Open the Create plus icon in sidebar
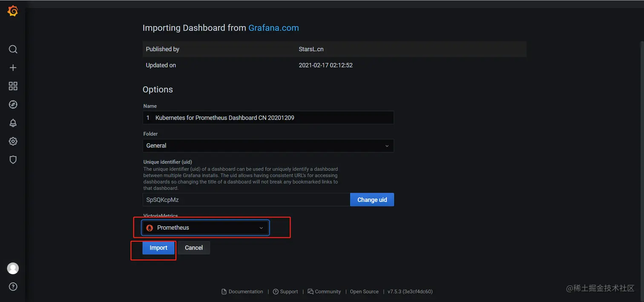Screen dimensions: 644x302 pyautogui.click(x=13, y=68)
